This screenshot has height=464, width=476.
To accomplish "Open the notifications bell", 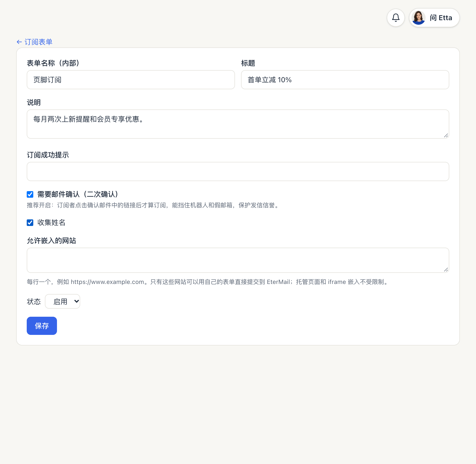I will tap(396, 18).
